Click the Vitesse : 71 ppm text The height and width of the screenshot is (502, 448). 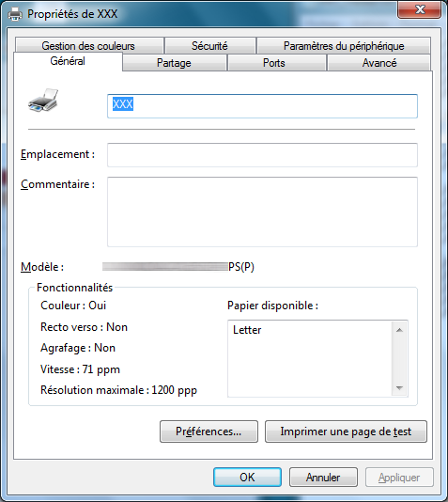click(x=80, y=369)
